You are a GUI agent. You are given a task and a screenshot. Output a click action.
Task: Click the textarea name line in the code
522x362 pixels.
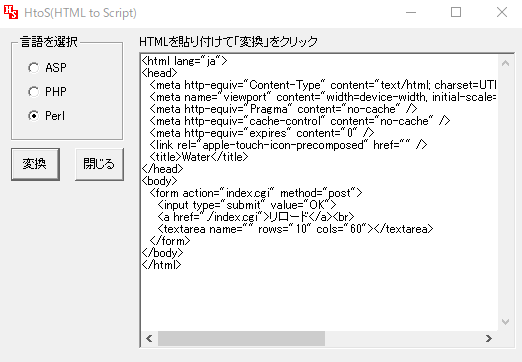pos(295,229)
